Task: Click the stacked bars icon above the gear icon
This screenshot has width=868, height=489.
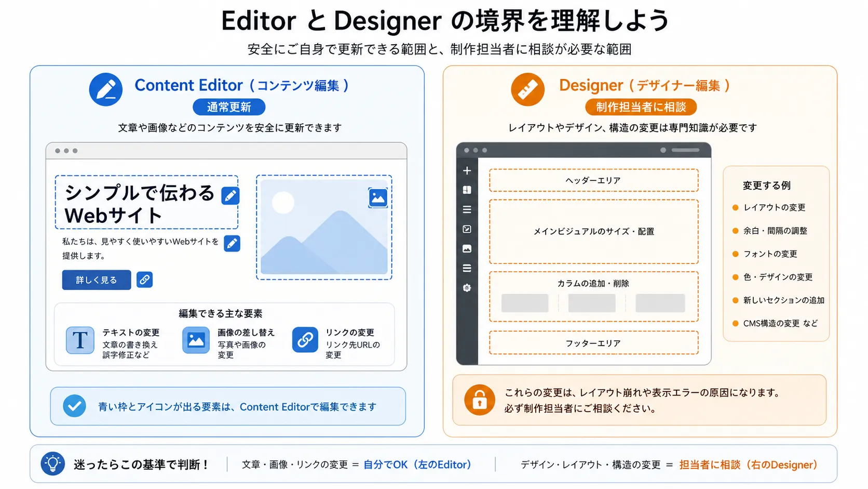Action: click(467, 268)
